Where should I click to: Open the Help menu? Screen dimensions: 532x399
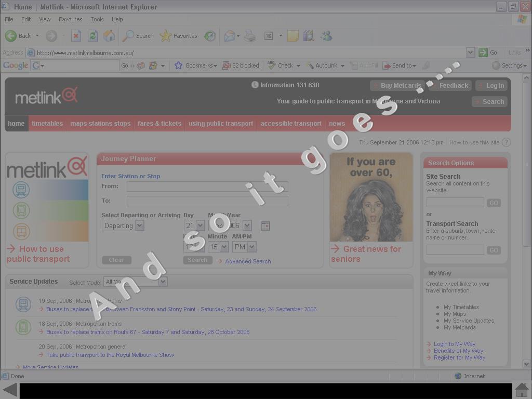[x=117, y=19]
